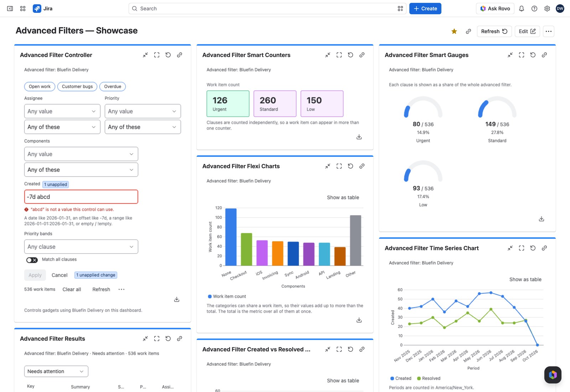
Task: Minimize the Advanced Filter Controller gadget
Action: (145, 55)
